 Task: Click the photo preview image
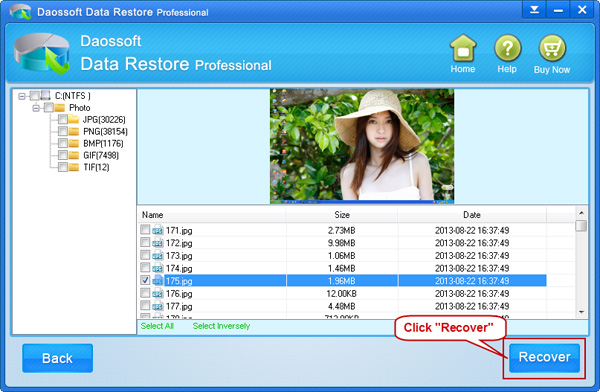[362, 146]
